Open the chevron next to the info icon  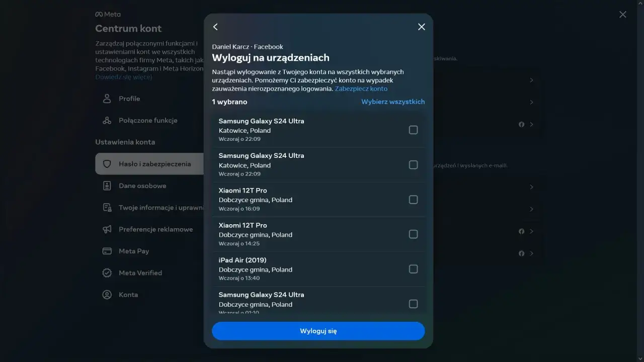532,124
